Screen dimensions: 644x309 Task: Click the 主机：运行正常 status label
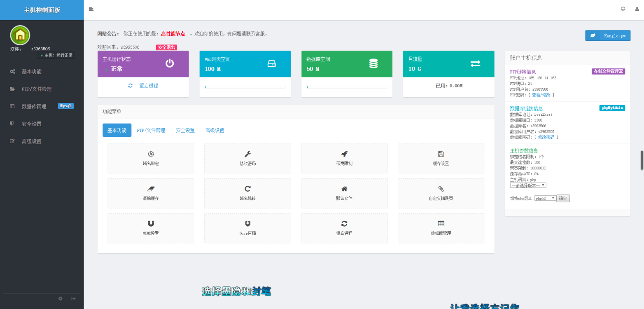click(x=57, y=55)
